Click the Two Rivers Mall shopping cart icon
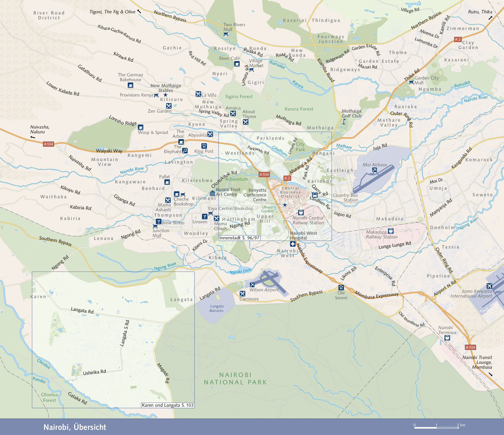Screen dimensions: 504x435 pos(226,34)
